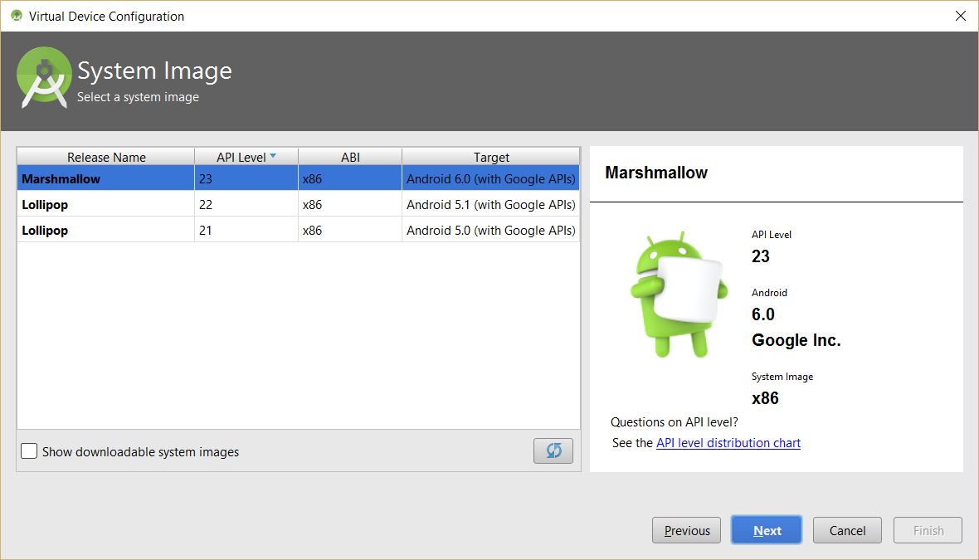Click the refresh system images icon button
979x560 pixels.
pyautogui.click(x=553, y=450)
